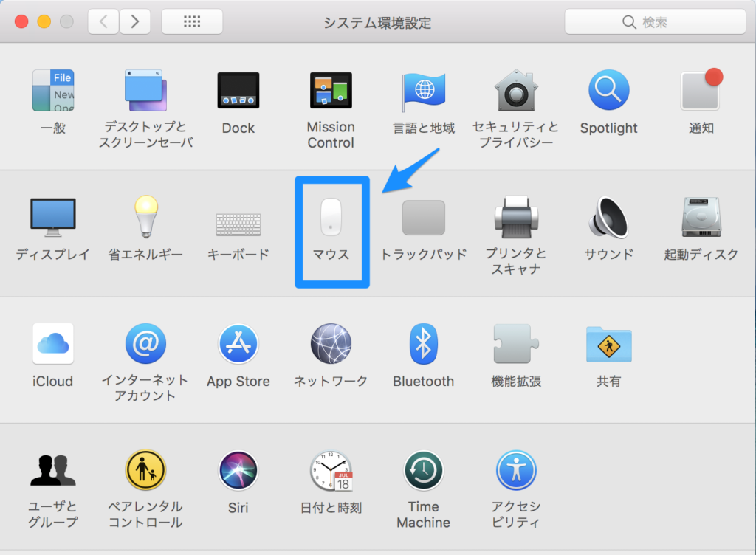
Task: Go back with the left arrow button
Action: coord(103,21)
